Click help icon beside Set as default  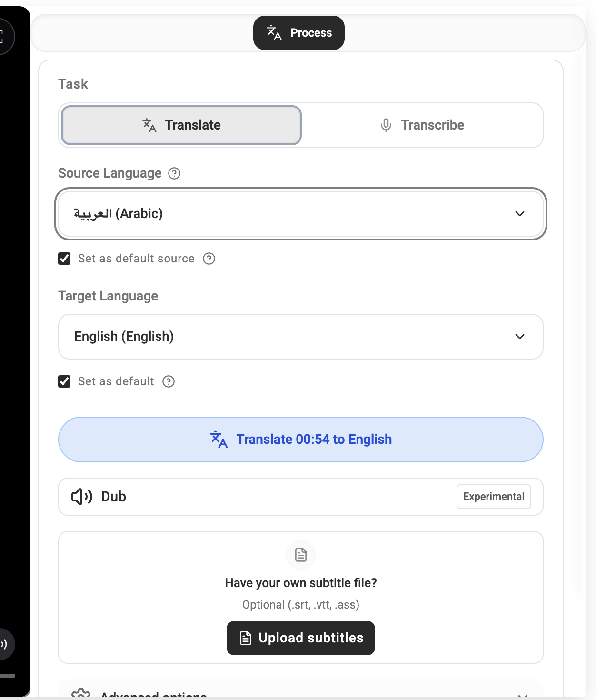click(169, 381)
